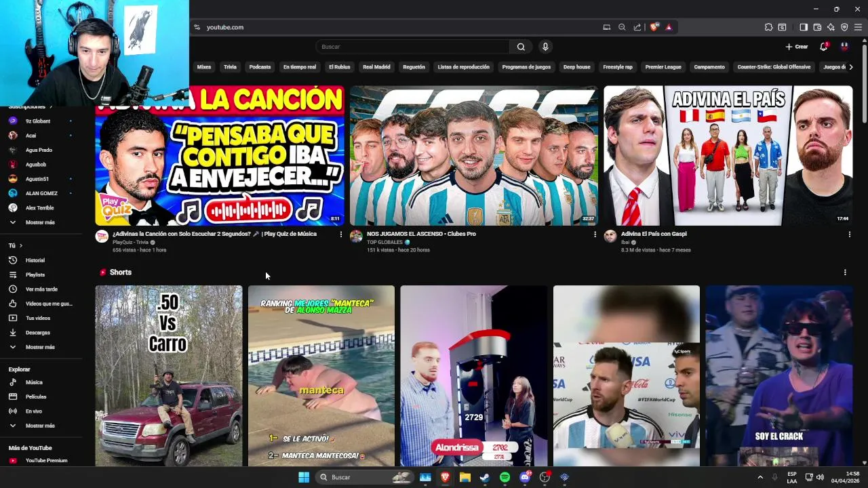Image resolution: width=868 pixels, height=488 pixels.
Task: Activate voice search microphone icon
Action: click(545, 47)
